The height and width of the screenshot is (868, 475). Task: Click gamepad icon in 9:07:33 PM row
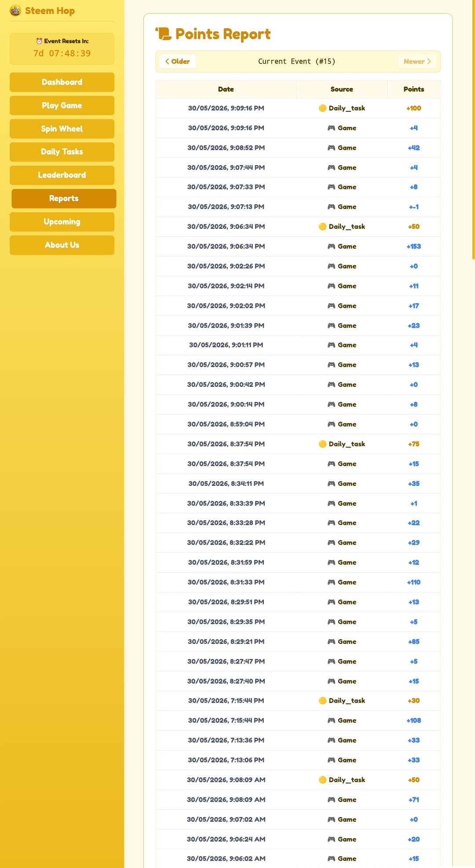pos(331,187)
